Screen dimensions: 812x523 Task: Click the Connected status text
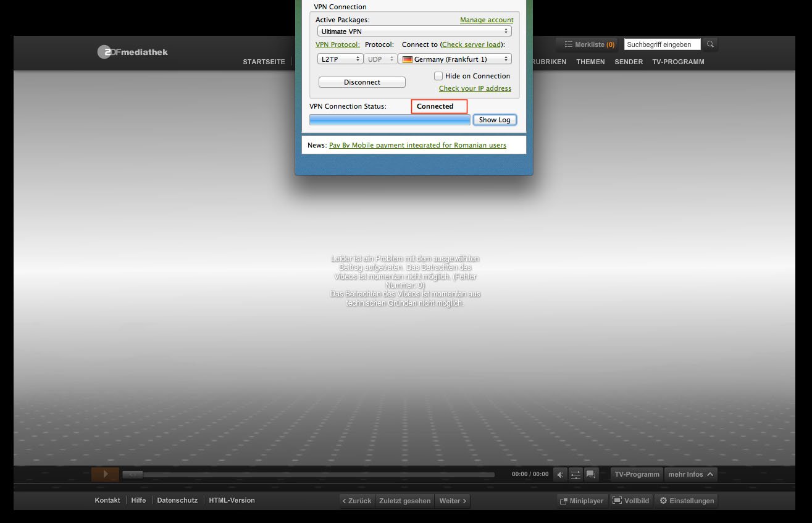point(435,106)
